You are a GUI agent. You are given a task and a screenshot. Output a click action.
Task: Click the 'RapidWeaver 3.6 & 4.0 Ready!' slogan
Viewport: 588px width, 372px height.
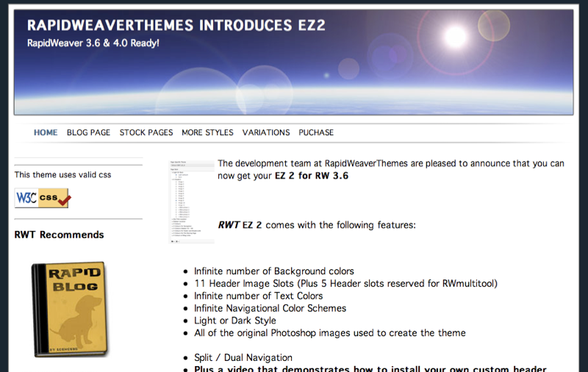click(93, 43)
